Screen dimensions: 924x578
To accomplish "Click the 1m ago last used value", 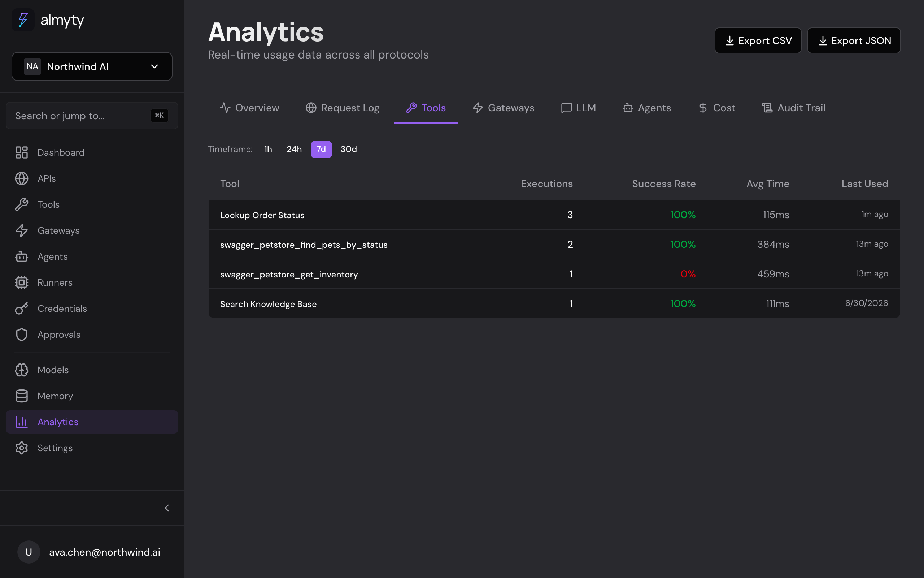I will point(874,215).
